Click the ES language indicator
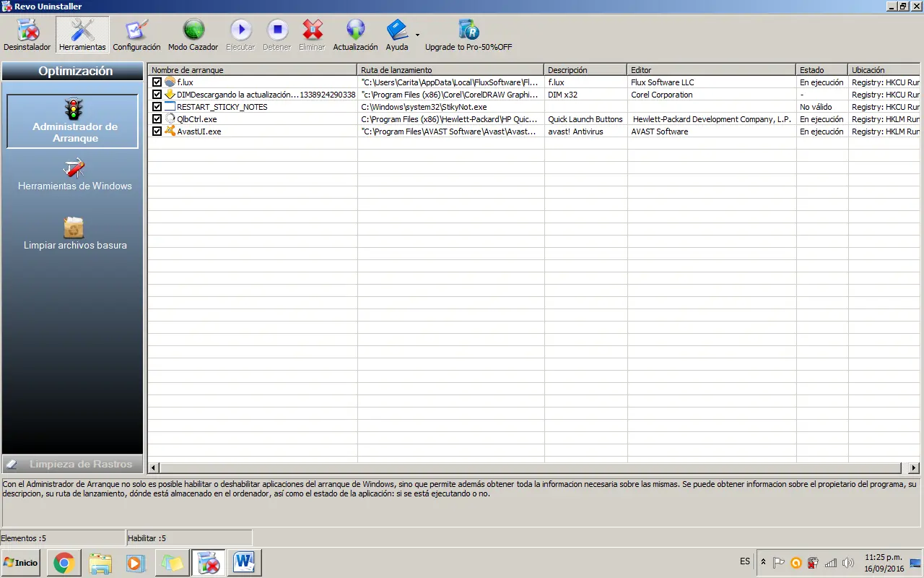Viewport: 924px width, 578px height. (745, 561)
